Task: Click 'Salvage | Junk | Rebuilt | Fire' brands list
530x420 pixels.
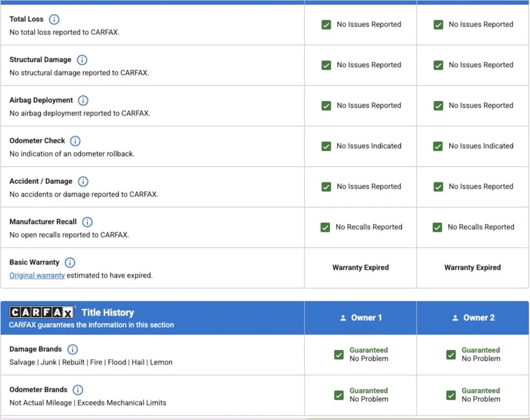Action: click(x=91, y=362)
